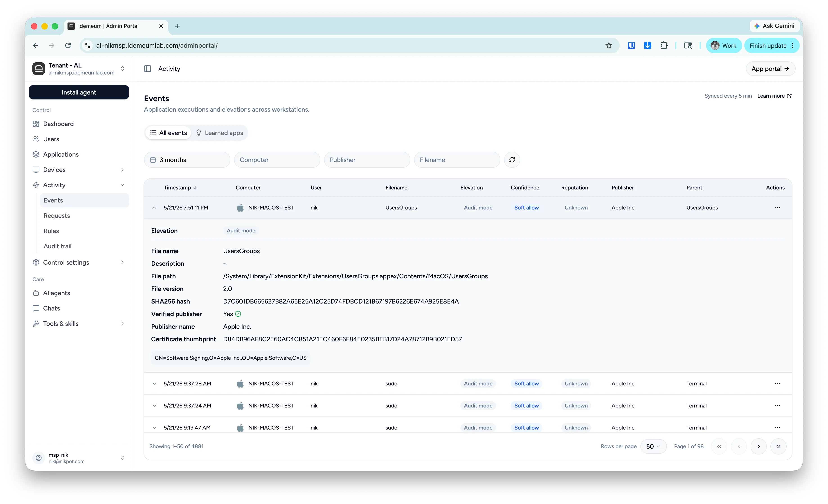Open Audit trail under Activity
Viewport: 828px width, 504px height.
(x=84, y=246)
